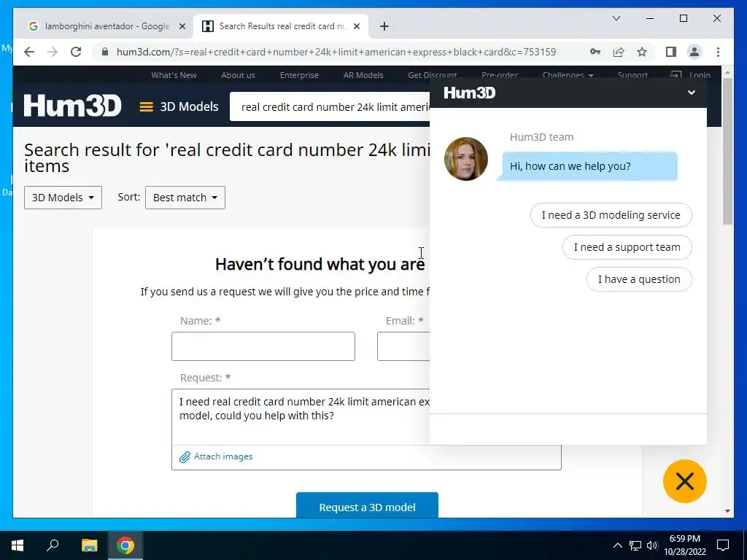Click the chat message input area
The height and width of the screenshot is (560, 747).
click(x=568, y=429)
